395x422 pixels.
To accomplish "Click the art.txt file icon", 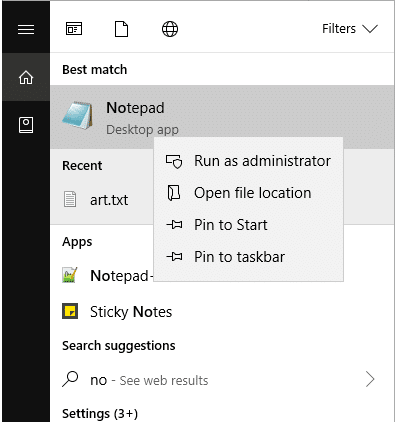I will pos(70,199).
